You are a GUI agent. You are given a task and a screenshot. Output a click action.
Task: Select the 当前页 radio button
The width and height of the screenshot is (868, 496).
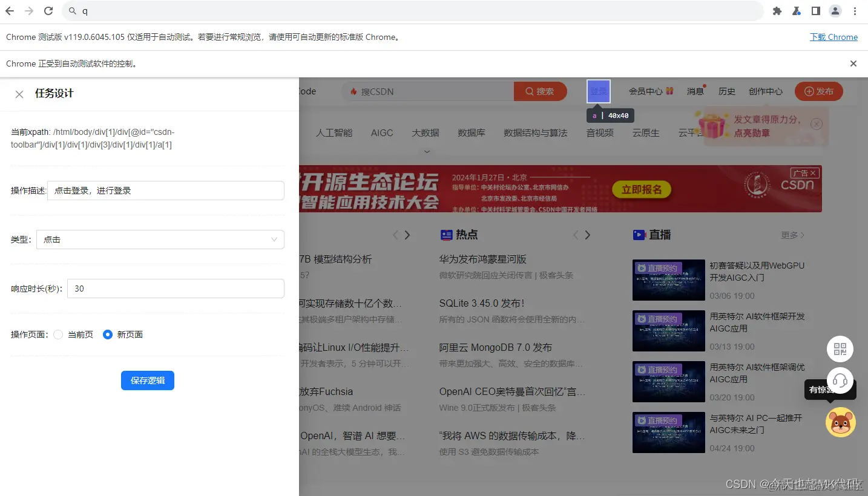click(x=58, y=334)
